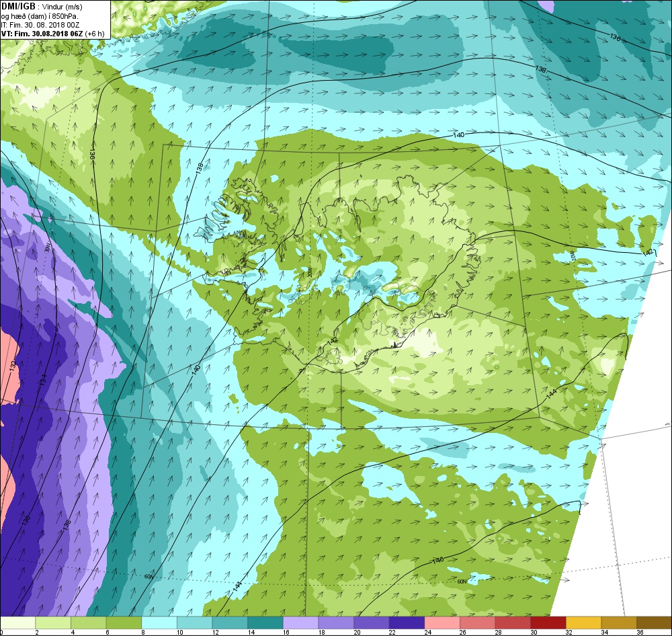Image resolution: width=672 pixels, height=636 pixels.
Task: Click the legend scale number 20
Action: (357, 632)
